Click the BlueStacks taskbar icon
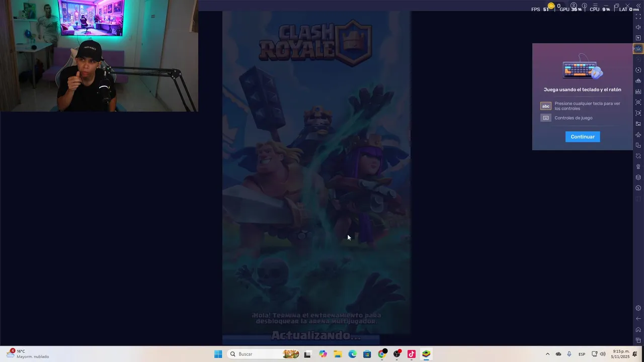The width and height of the screenshot is (644, 362). click(x=426, y=354)
